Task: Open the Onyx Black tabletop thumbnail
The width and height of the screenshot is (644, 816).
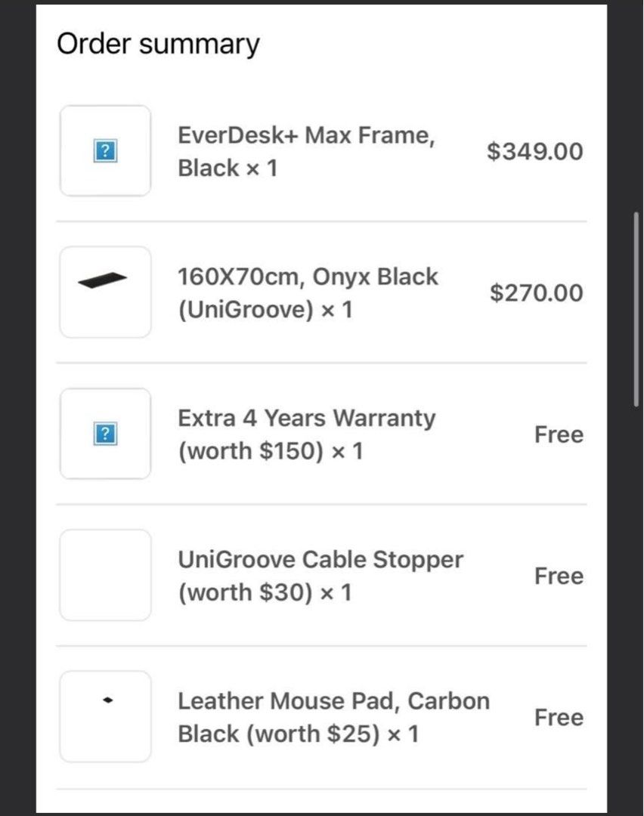Action: (105, 292)
